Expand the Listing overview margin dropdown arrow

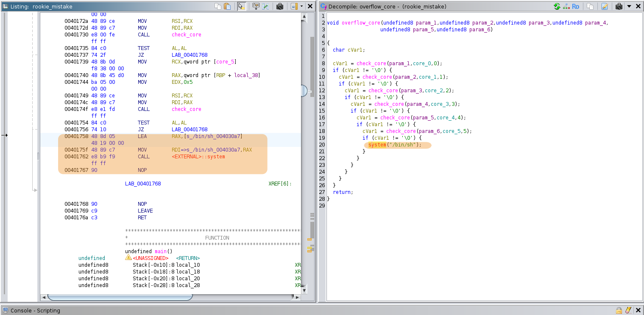[x=301, y=6]
